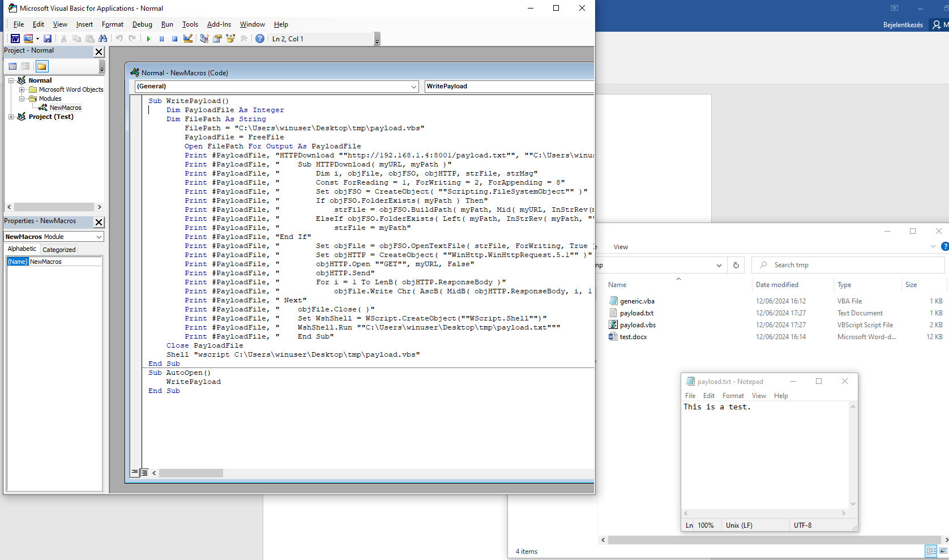Click the View Microsoft Word toolbar icon

15,39
